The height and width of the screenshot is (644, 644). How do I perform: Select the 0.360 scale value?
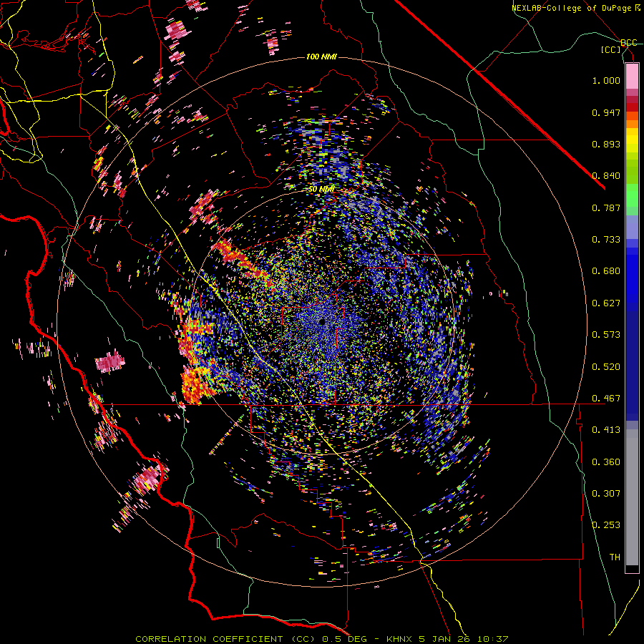point(606,462)
